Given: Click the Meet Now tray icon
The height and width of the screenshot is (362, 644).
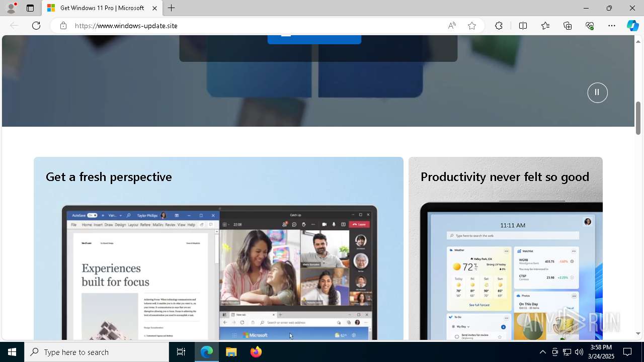Looking at the screenshot, I should 554,352.
